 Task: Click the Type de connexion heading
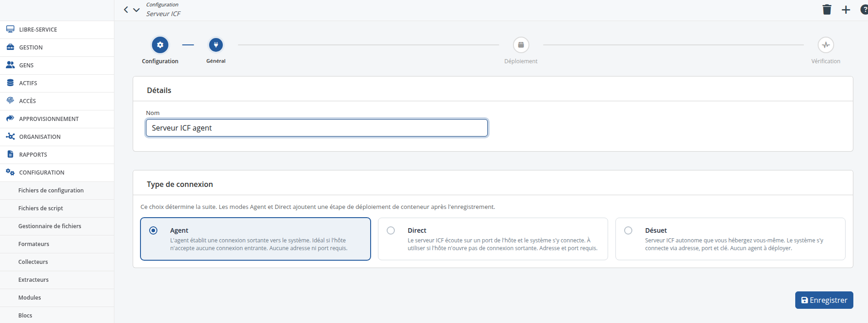pyautogui.click(x=180, y=184)
